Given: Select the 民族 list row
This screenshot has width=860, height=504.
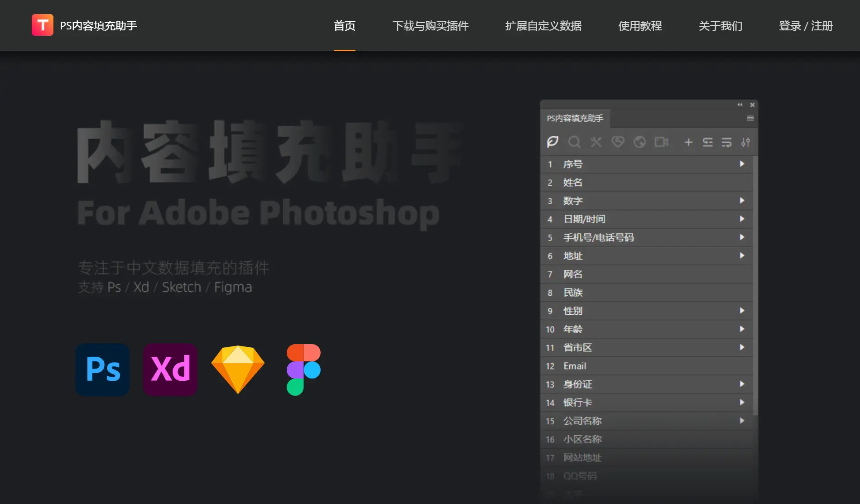Looking at the screenshot, I should pos(647,293).
